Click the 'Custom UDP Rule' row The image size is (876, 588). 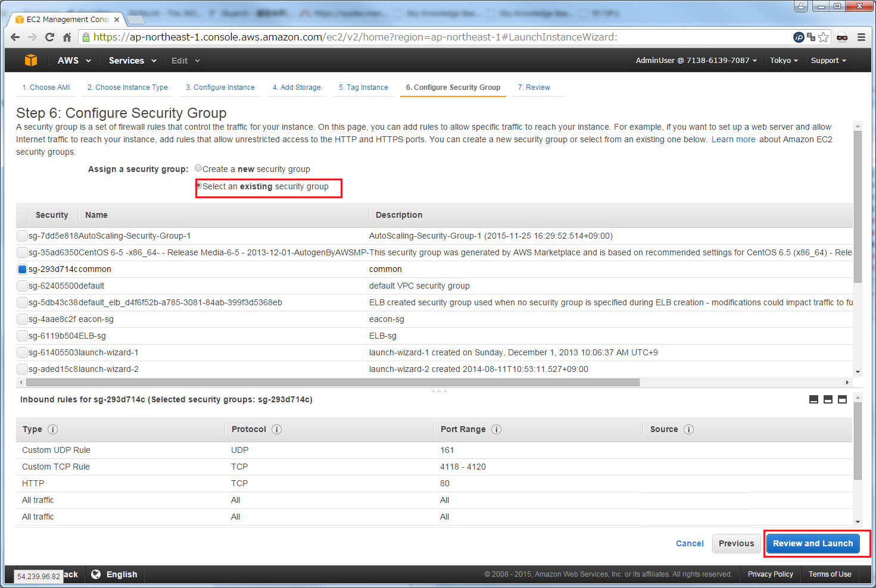tap(434, 450)
